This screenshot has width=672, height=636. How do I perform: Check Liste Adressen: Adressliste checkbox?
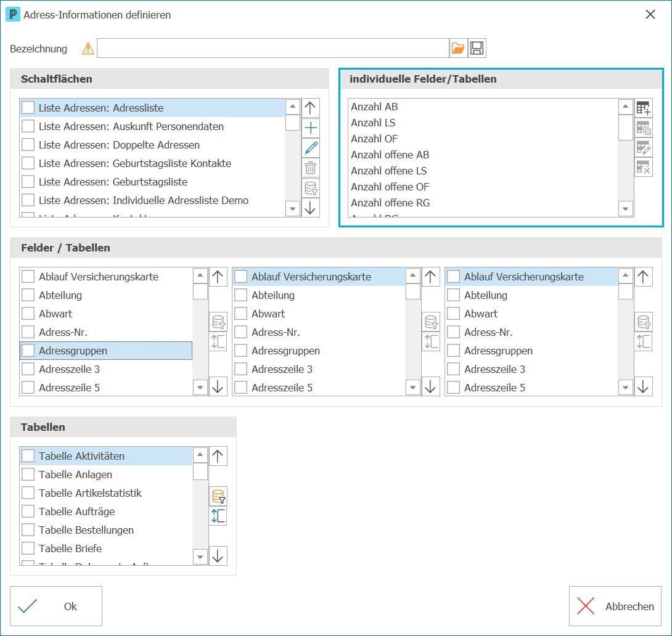[x=28, y=107]
